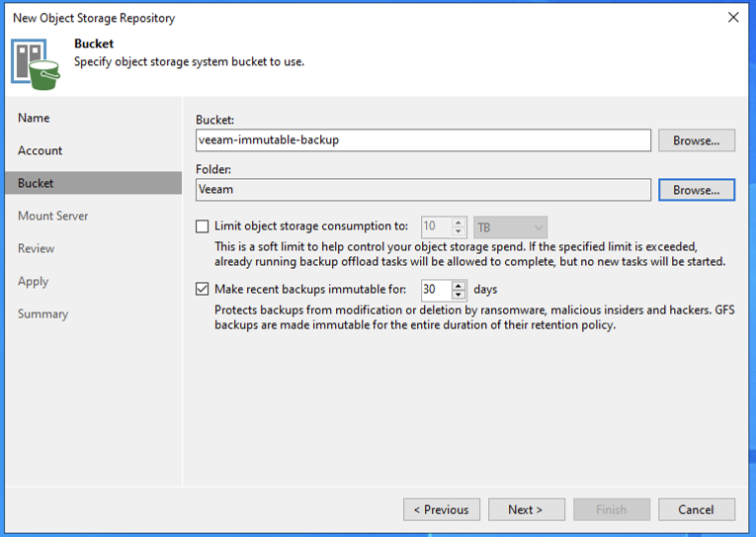Decrease immutable days spinner value
Image resolution: width=756 pixels, height=537 pixels.
[459, 295]
